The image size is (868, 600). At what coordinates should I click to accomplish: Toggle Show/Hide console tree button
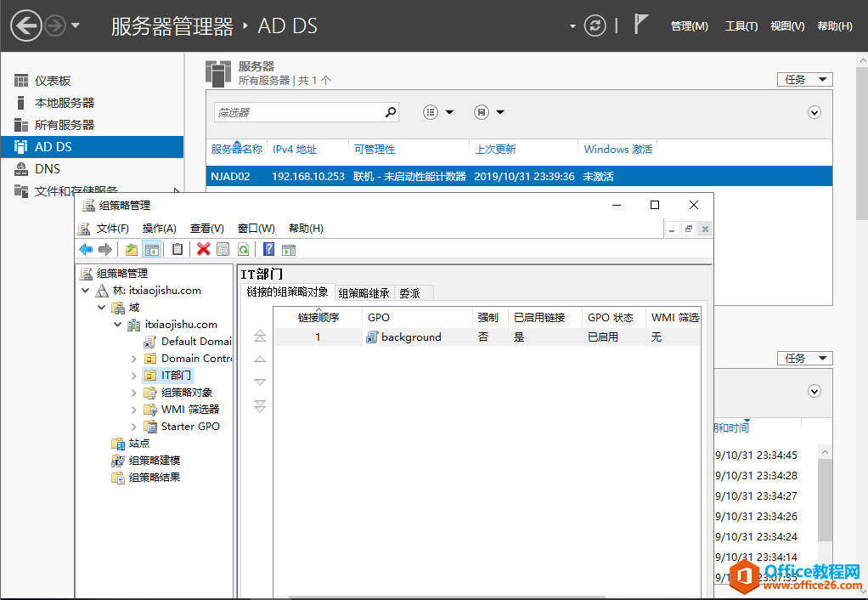pyautogui.click(x=152, y=249)
